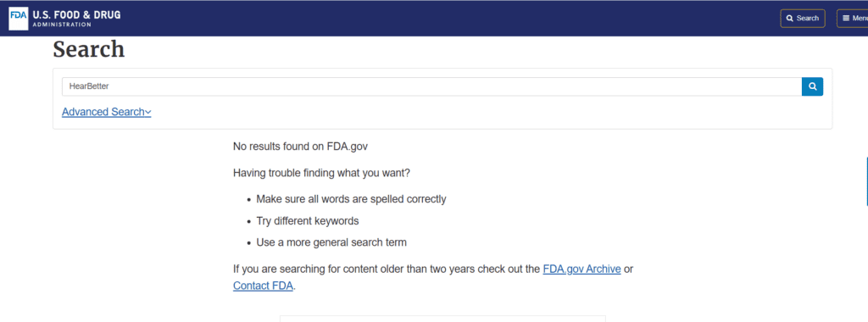Viewport: 868px width, 322px height.
Task: Click the blue tab on the right page edge
Action: tap(866, 181)
